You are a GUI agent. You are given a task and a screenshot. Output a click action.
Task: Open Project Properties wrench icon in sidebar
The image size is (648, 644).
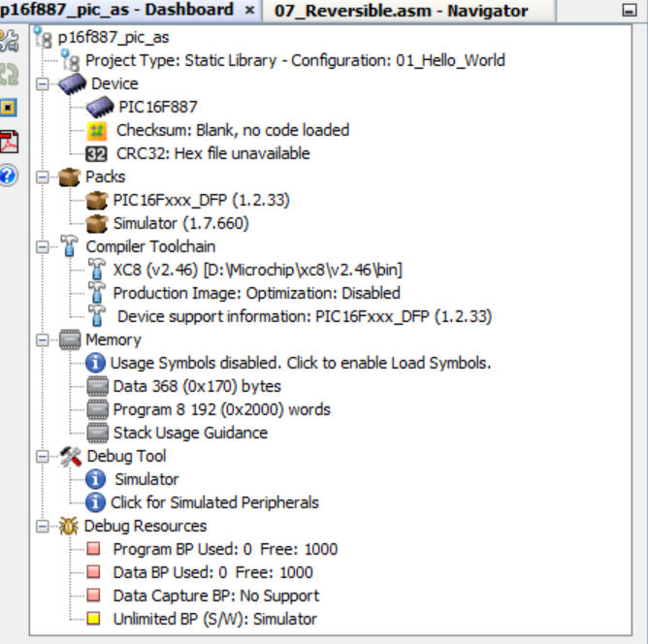[x=9, y=41]
